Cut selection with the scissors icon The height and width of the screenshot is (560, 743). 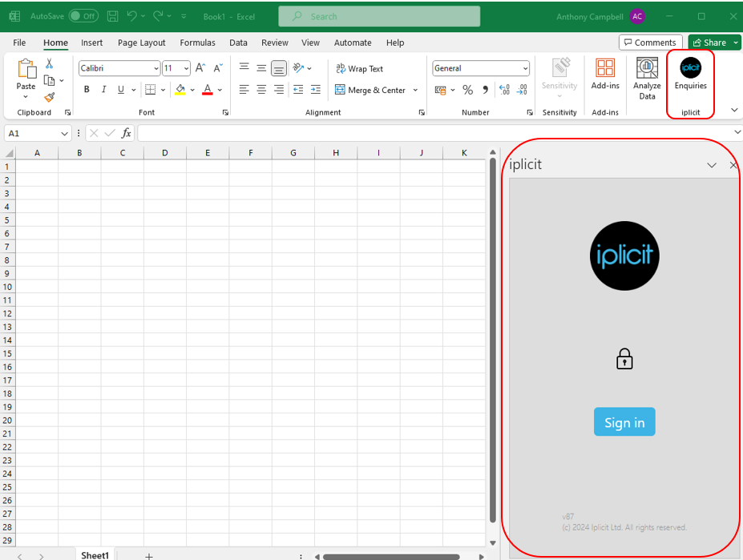[49, 63]
